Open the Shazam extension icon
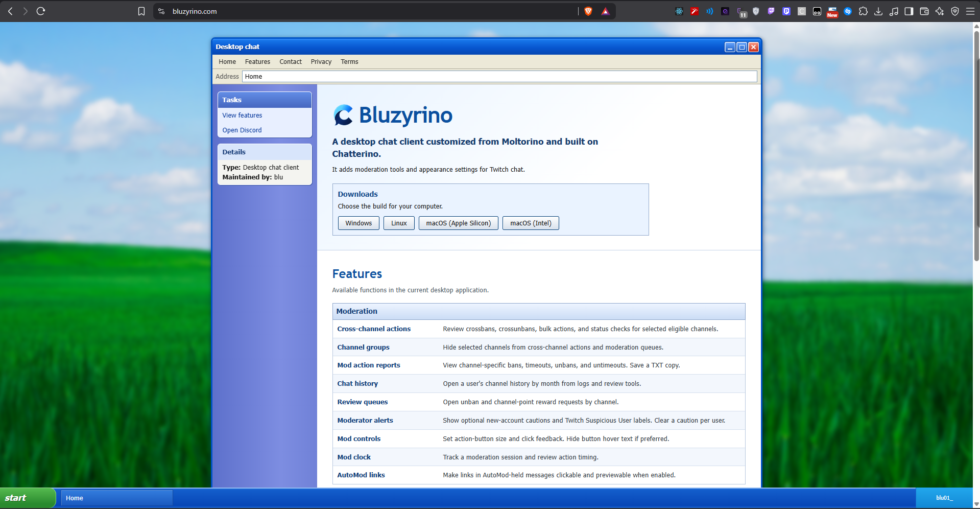 (x=848, y=11)
